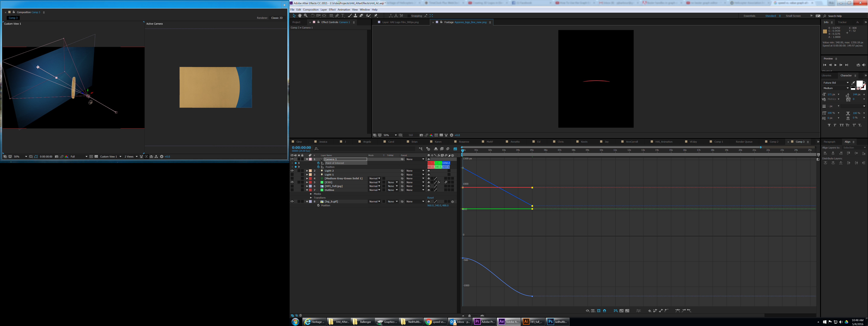868x326 pixels.
Task: Select the Unified Camera tool
Action: [x=318, y=16]
